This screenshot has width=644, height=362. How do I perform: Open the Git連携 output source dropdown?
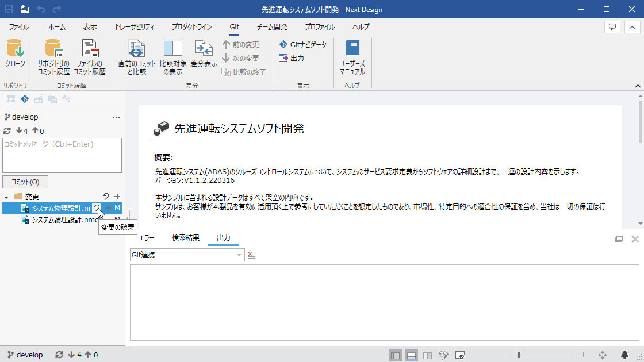coord(187,255)
